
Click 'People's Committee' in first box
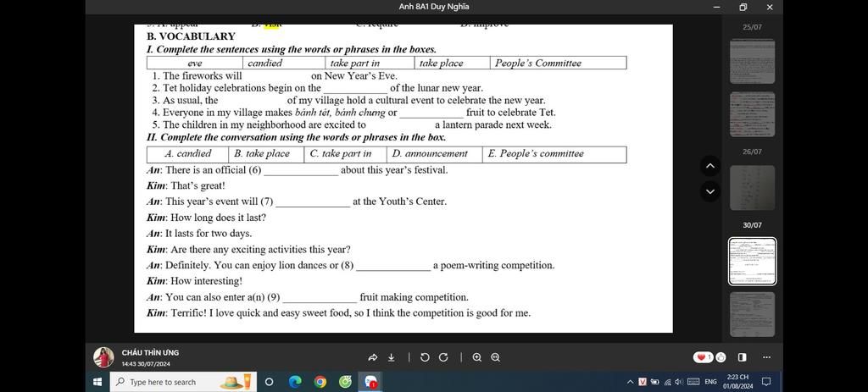pyautogui.click(x=537, y=63)
